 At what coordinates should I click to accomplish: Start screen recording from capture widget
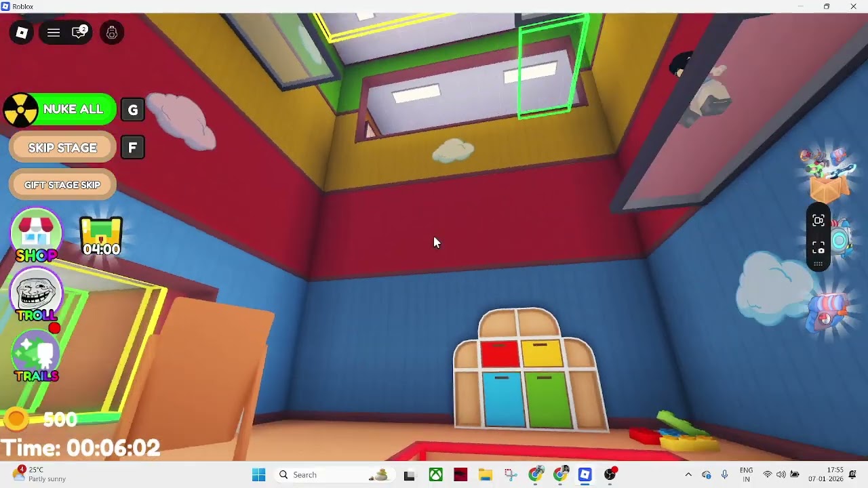click(818, 221)
